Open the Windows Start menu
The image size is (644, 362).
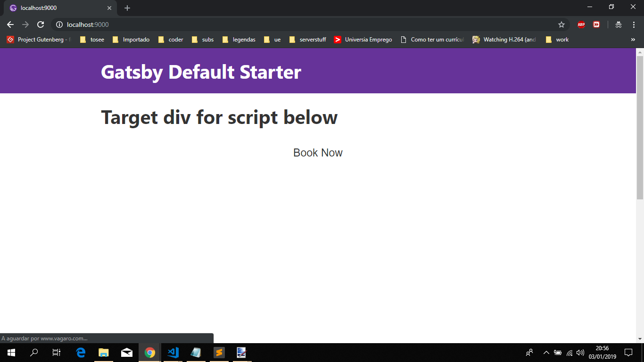(11, 353)
